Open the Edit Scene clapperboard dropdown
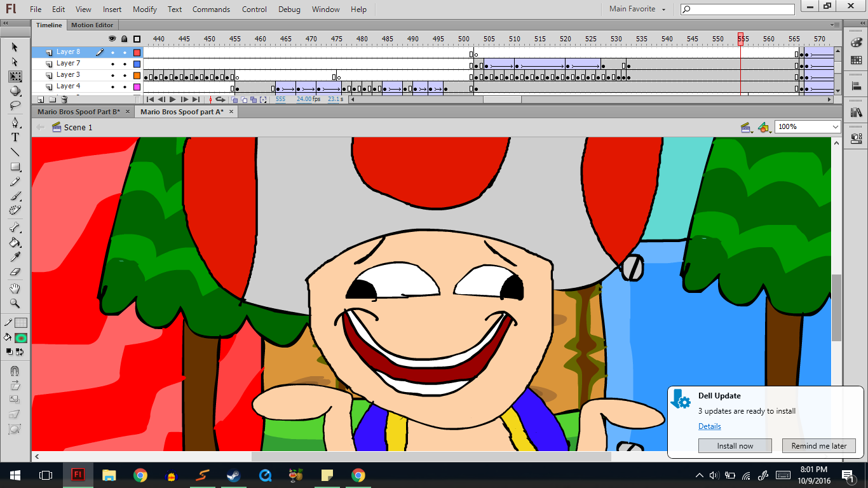868x488 pixels. click(x=747, y=128)
